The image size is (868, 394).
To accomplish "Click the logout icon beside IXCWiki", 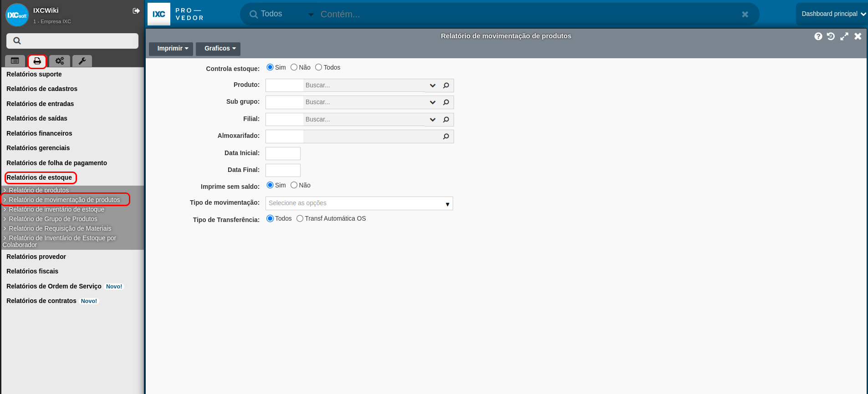I will [x=136, y=11].
